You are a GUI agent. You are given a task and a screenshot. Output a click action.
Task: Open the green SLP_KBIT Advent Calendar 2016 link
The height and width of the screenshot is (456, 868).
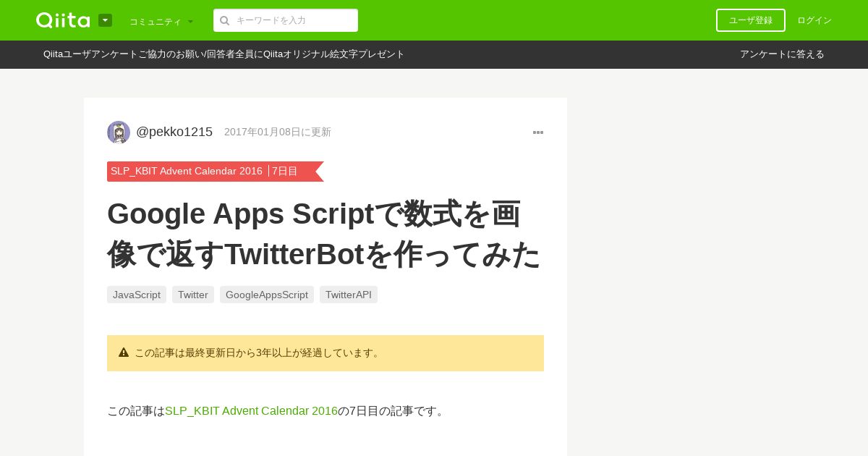pos(252,411)
